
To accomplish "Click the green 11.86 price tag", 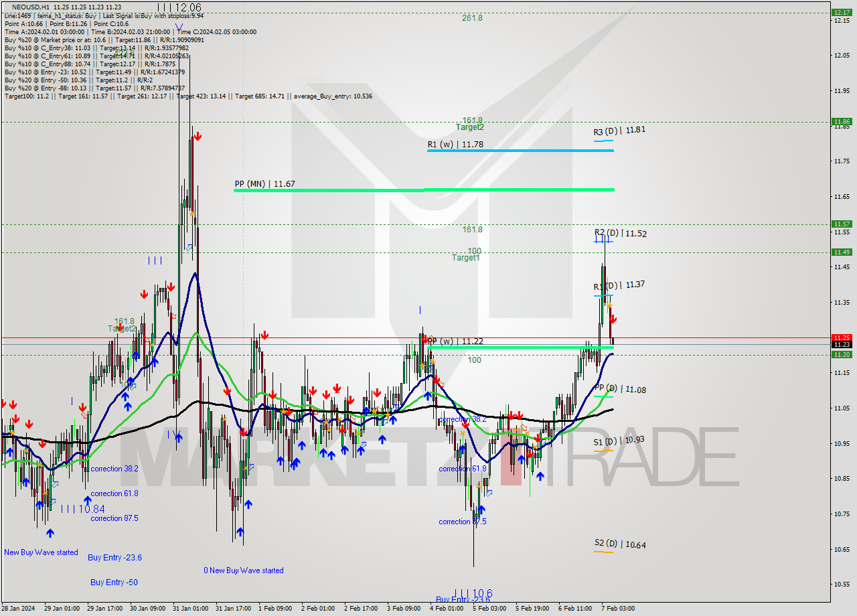I will [841, 122].
